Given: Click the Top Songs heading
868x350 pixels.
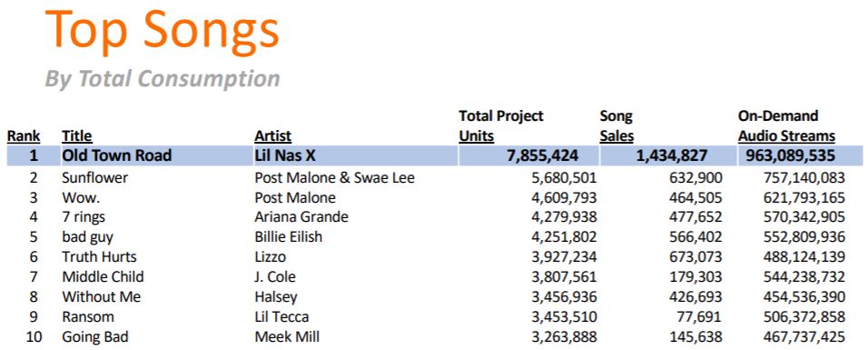Looking at the screenshot, I should [x=163, y=31].
